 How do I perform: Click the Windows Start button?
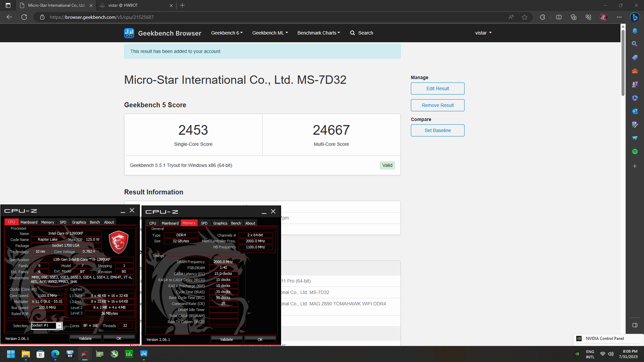11,354
